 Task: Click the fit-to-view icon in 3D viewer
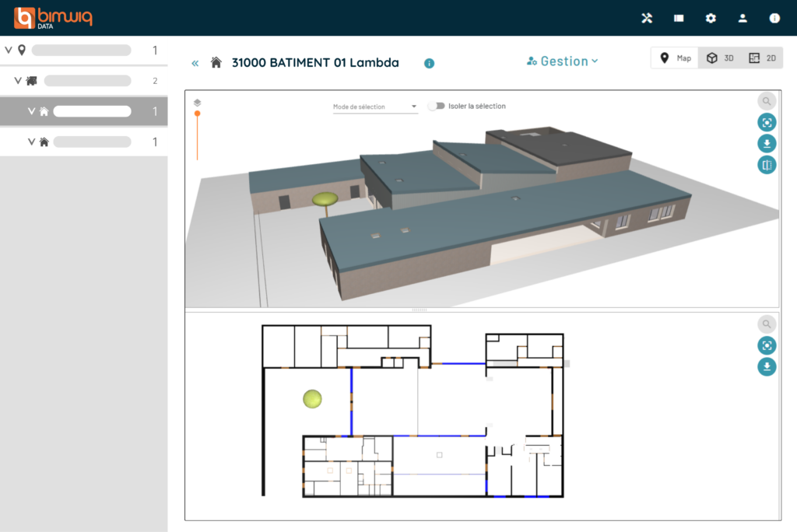click(x=767, y=122)
